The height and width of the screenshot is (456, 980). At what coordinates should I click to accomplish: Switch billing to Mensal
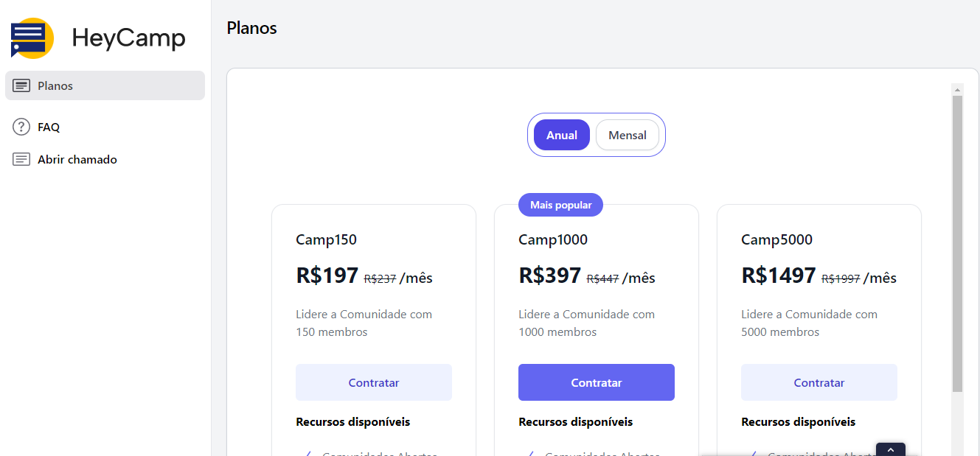[627, 136]
